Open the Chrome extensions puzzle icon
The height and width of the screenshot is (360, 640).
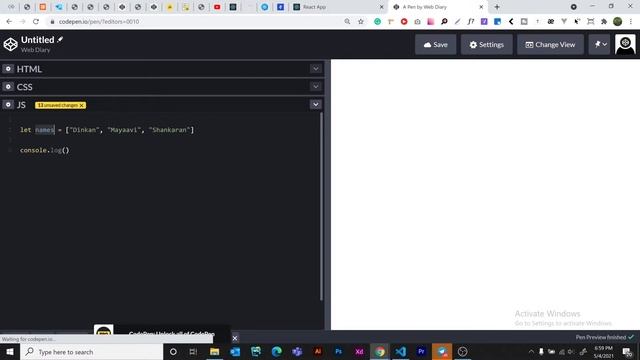point(604,21)
